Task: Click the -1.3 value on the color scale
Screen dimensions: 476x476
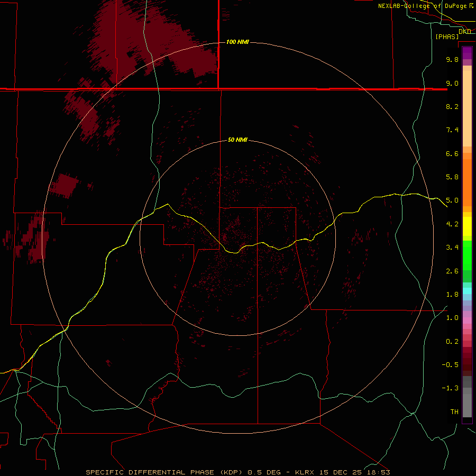Action: click(x=450, y=388)
